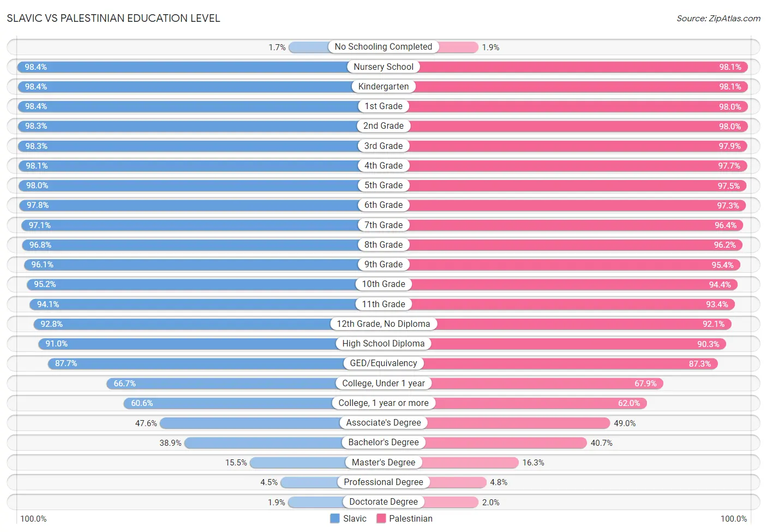Select the High School Diploma label
This screenshot has width=767, height=532.
pyautogui.click(x=383, y=344)
